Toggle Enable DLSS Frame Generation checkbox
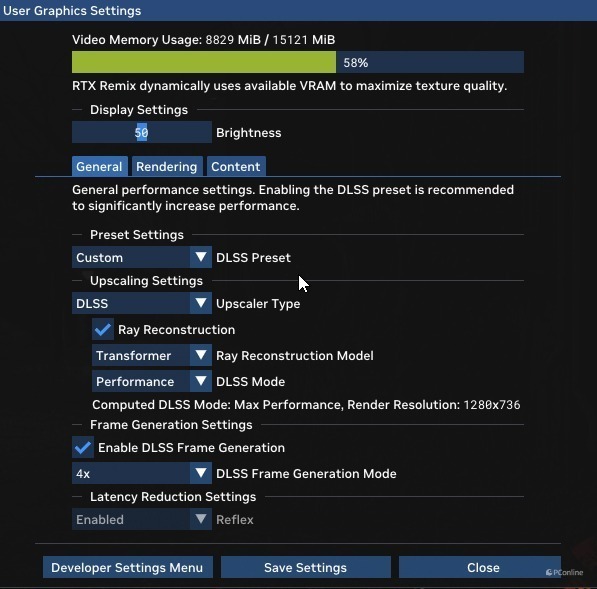597x589 pixels. pos(83,447)
